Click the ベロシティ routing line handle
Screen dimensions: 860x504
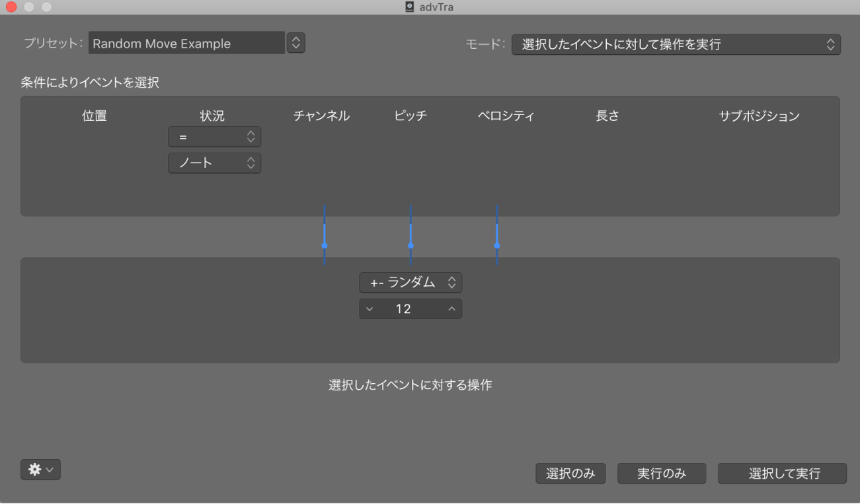(x=496, y=245)
